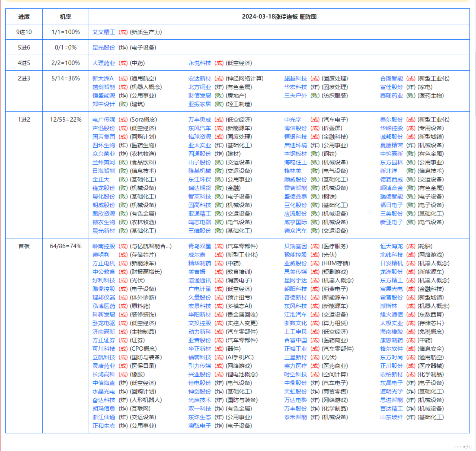476x451 pixels.
Task: Click the 大理药业 link
Action: pos(104,63)
